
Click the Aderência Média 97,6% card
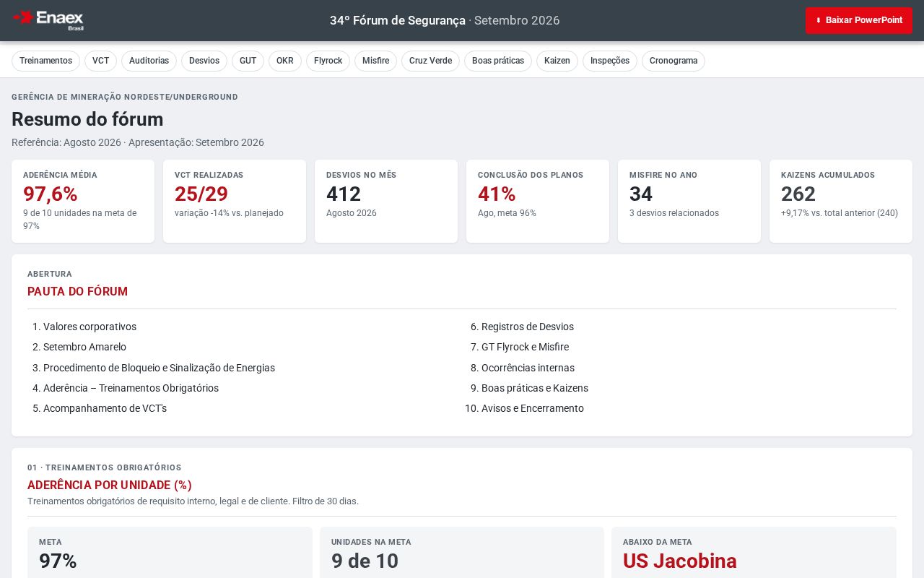tap(83, 201)
